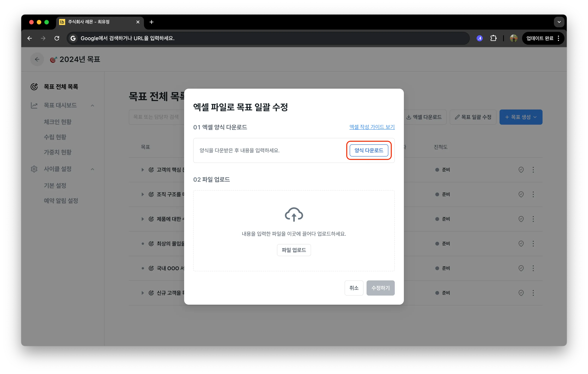Viewport: 588px width, 374px height.
Task: Open the Chrome profile avatar
Action: tap(514, 38)
